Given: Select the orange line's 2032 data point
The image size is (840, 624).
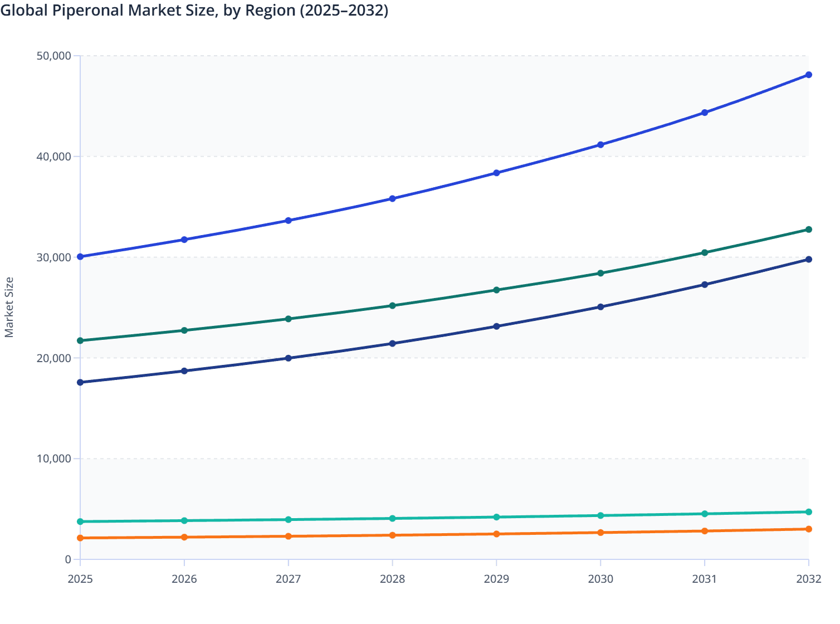Looking at the screenshot, I should (x=809, y=529).
